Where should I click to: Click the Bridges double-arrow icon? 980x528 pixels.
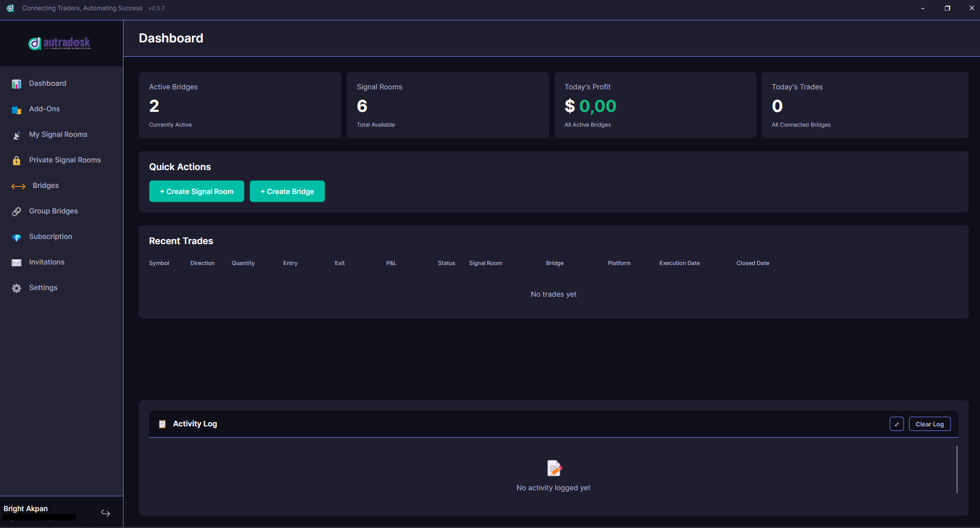click(18, 186)
